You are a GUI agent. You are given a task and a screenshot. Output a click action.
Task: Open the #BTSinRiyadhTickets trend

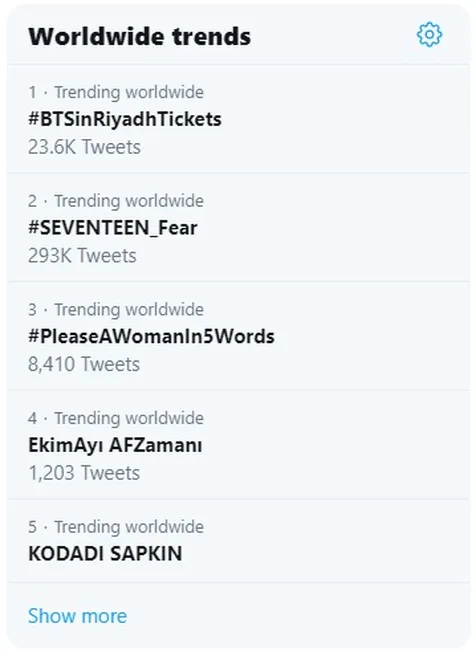125,119
